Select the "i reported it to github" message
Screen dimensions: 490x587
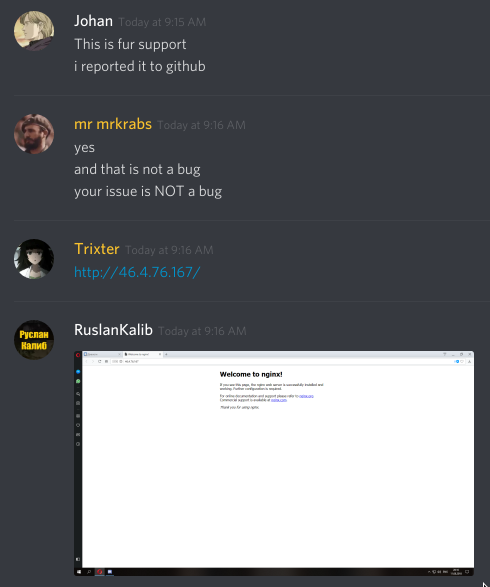point(140,66)
